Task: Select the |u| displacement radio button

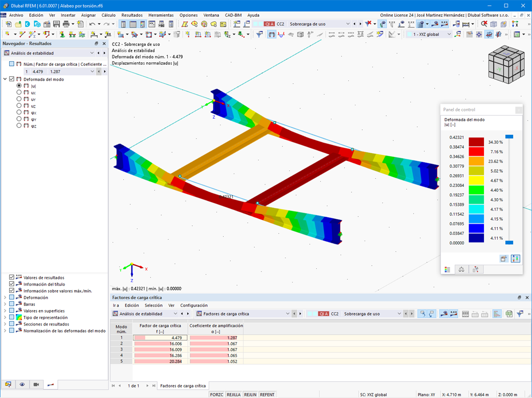Action: click(x=19, y=86)
